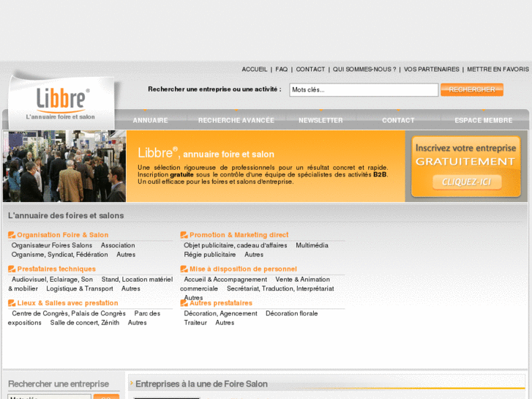
Task: Click icon beside Prestataires techniques
Action: (x=12, y=269)
